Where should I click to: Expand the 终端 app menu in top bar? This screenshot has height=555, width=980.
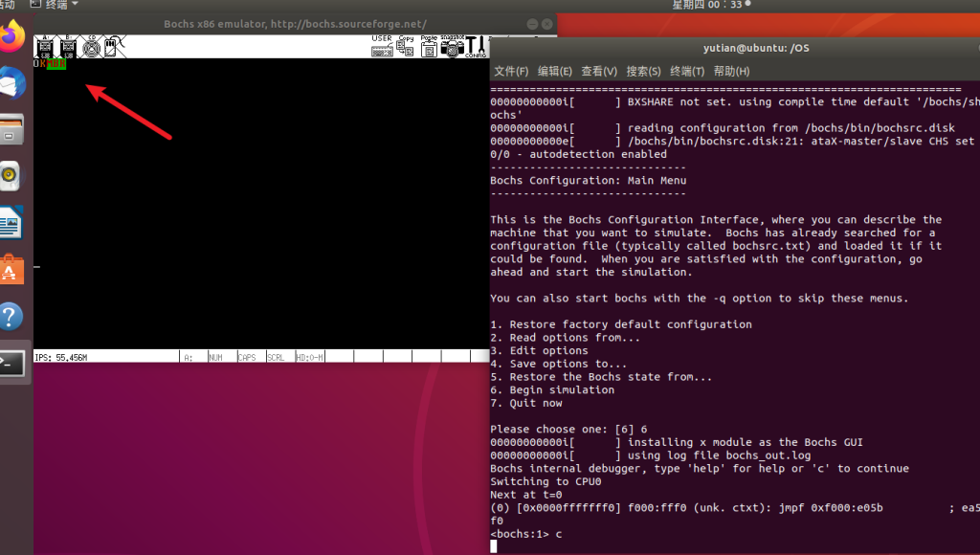click(57, 6)
